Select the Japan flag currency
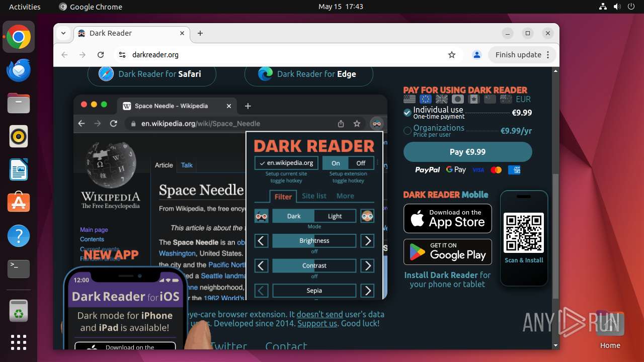Viewport: 644px width, 362px height. 458,99
